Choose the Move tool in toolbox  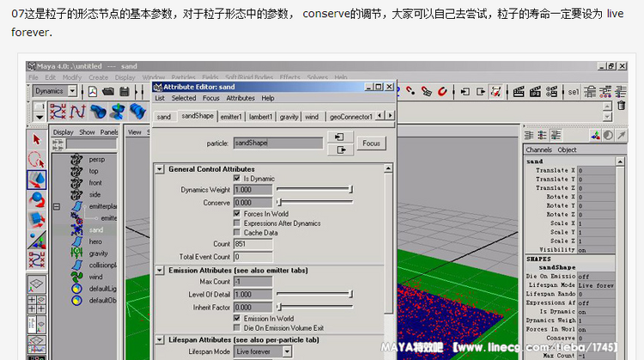[x=37, y=180]
